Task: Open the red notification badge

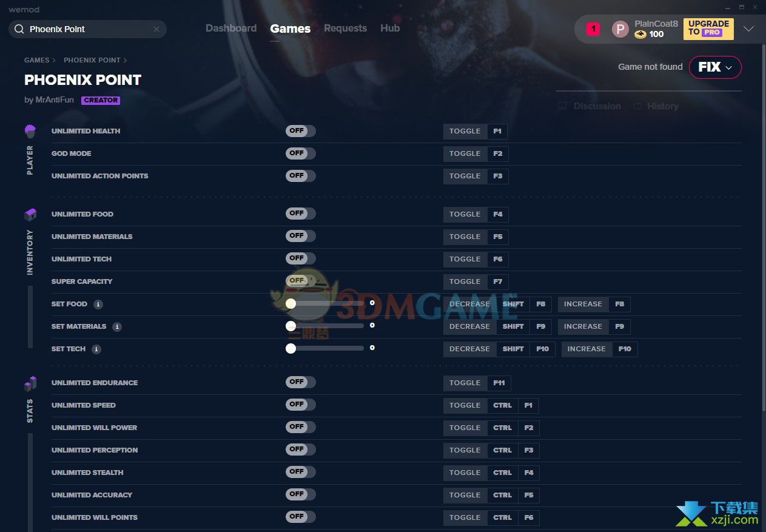Action: [593, 29]
